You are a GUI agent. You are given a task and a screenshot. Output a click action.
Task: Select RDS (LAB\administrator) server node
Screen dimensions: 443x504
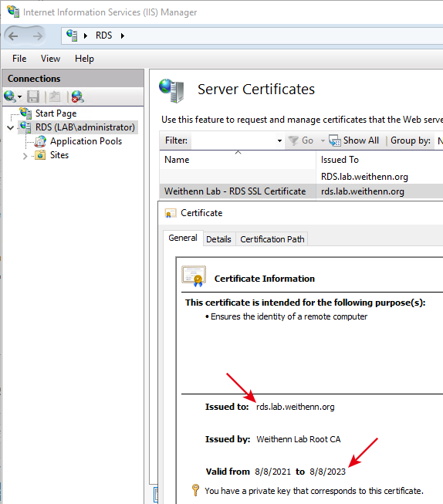click(x=85, y=127)
